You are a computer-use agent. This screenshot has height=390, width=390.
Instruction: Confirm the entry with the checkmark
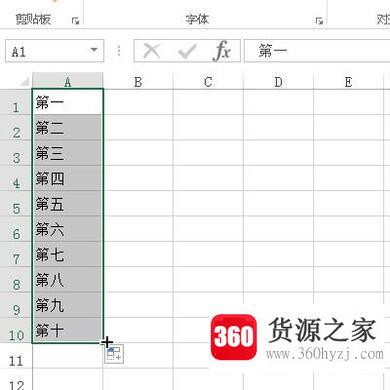tap(187, 51)
